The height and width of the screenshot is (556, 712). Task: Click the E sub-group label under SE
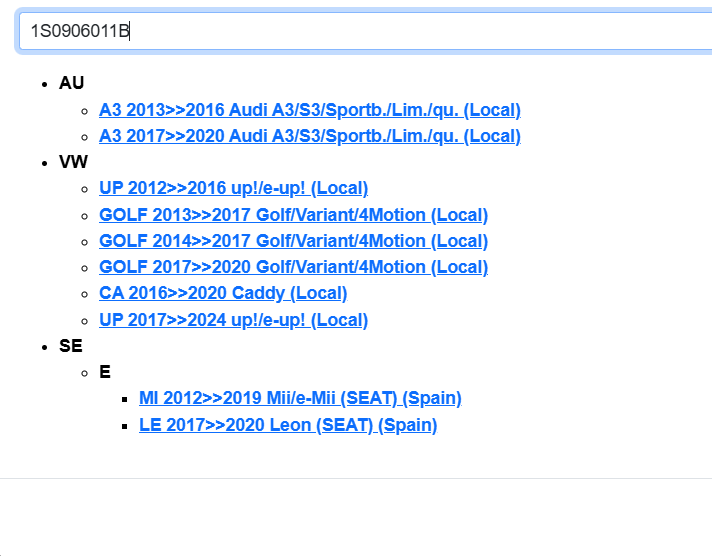coord(105,372)
